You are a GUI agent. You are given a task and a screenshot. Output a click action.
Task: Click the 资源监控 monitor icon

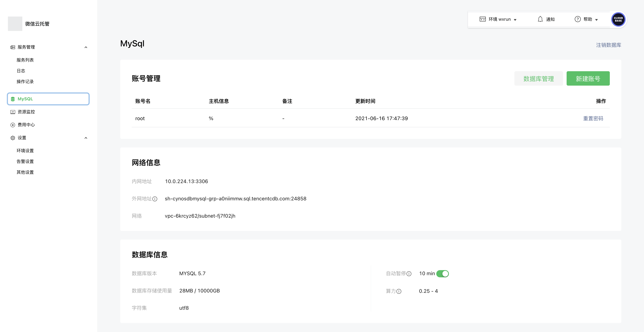tap(13, 112)
